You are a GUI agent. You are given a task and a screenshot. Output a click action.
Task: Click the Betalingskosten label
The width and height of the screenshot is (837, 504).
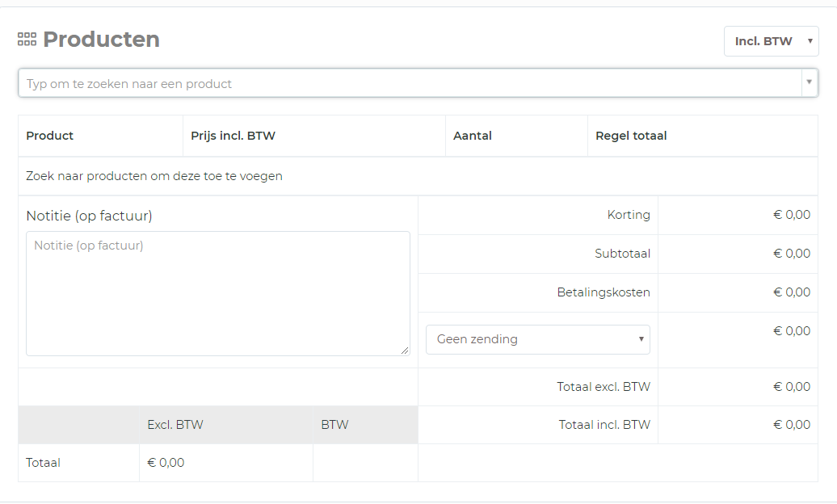click(x=604, y=292)
